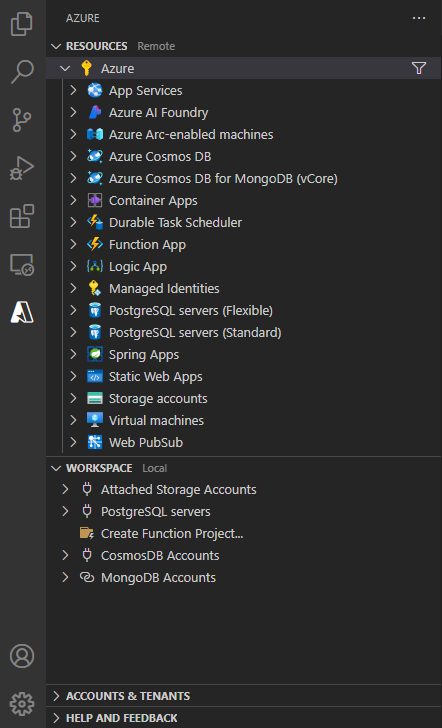Image resolution: width=442 pixels, height=728 pixels.
Task: Open the Extensions view
Action: tap(22, 216)
